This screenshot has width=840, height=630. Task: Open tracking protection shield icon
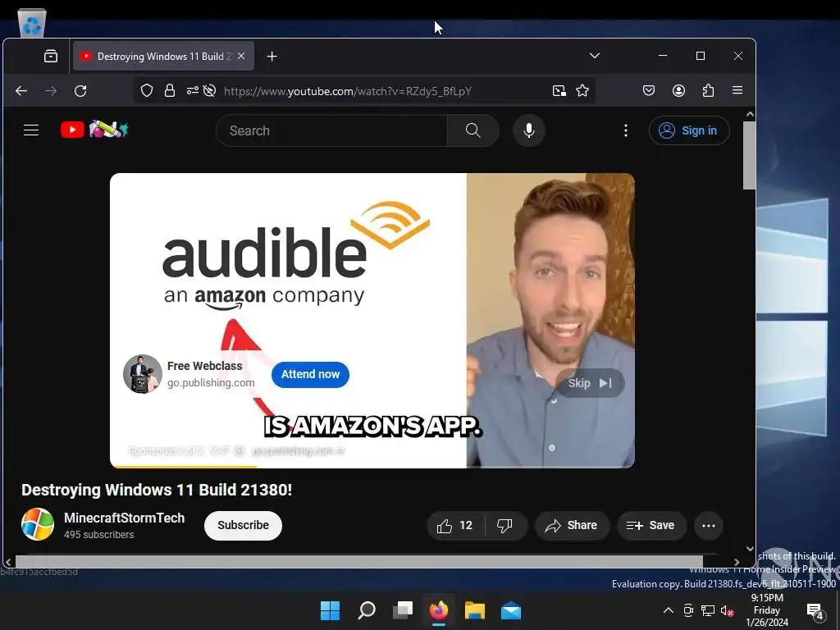click(x=146, y=90)
